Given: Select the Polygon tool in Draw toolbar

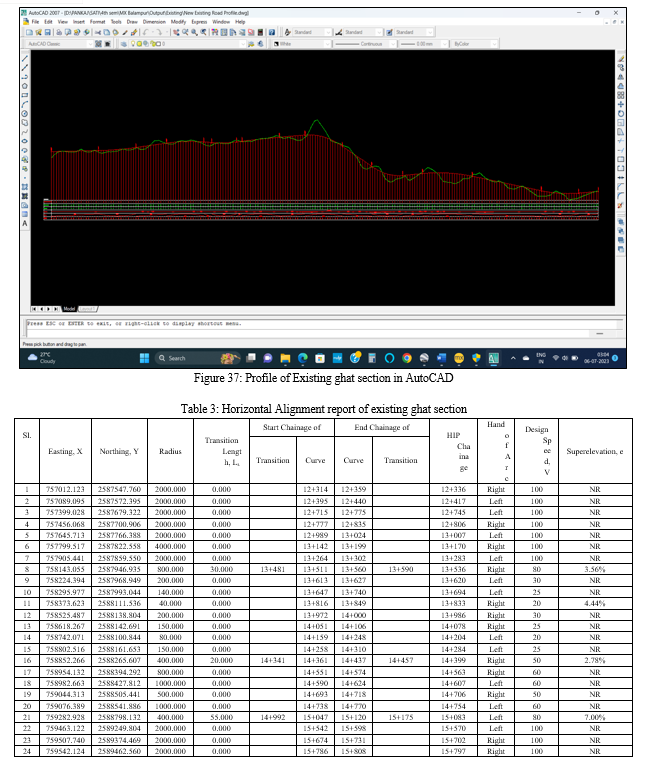Looking at the screenshot, I should [24, 86].
